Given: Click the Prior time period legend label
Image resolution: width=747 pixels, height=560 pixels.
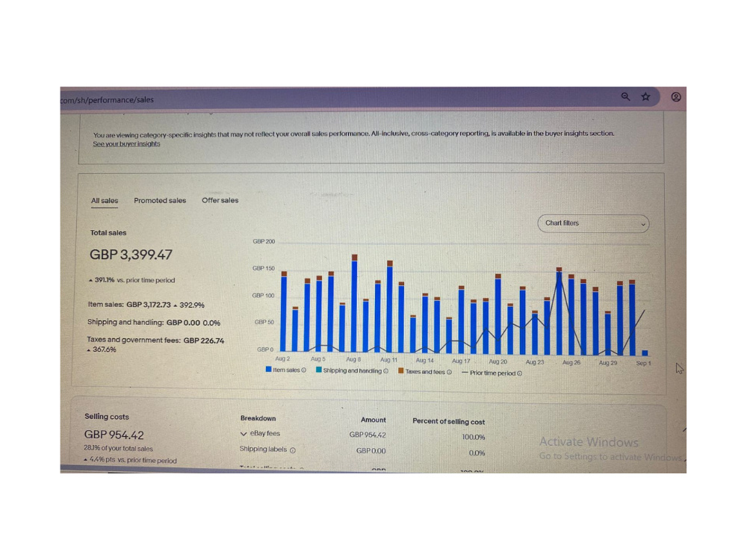Looking at the screenshot, I should (x=492, y=373).
